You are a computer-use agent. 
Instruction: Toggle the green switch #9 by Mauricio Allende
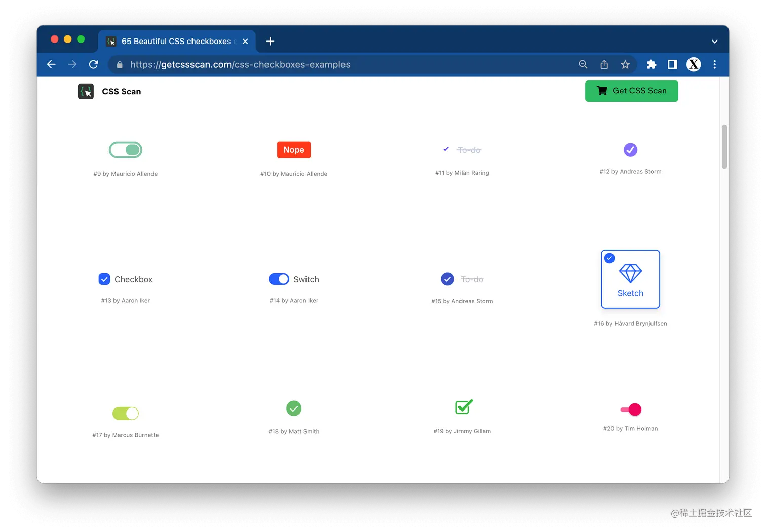(x=126, y=150)
